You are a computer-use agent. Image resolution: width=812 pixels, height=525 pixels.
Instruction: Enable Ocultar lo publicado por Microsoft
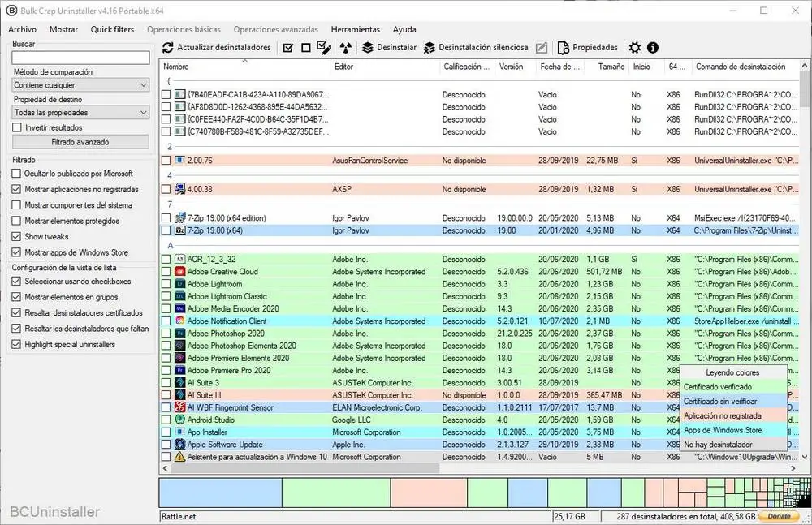[x=16, y=174]
